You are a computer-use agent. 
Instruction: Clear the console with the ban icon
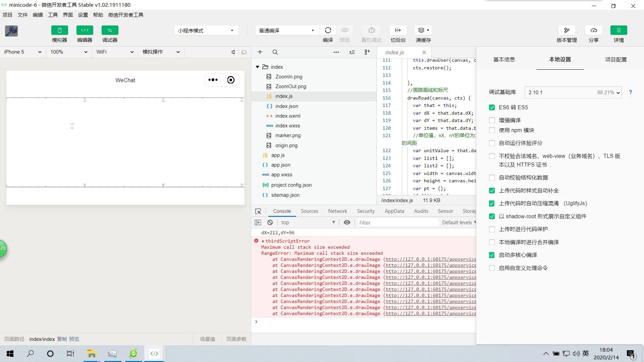tap(270, 223)
